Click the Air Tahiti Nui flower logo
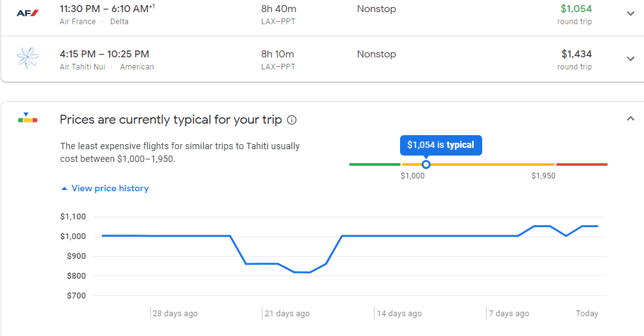Image resolution: width=644 pixels, height=336 pixels. click(27, 59)
